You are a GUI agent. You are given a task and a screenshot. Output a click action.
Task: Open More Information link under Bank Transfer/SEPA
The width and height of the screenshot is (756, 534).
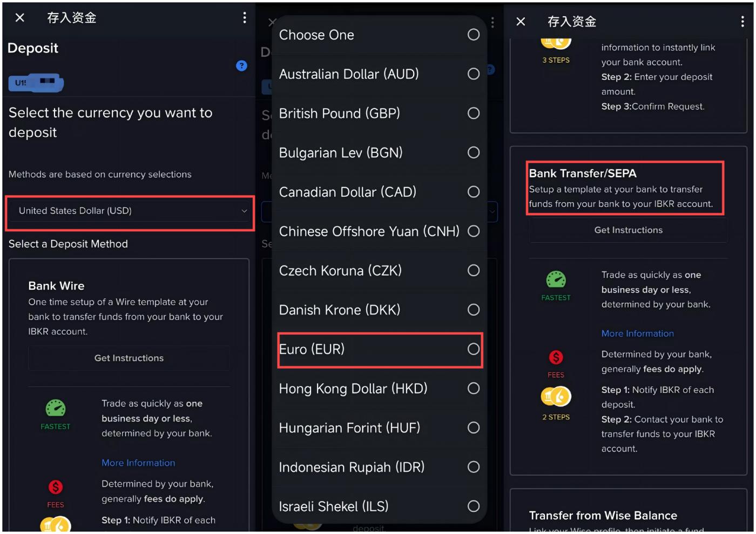tap(637, 333)
